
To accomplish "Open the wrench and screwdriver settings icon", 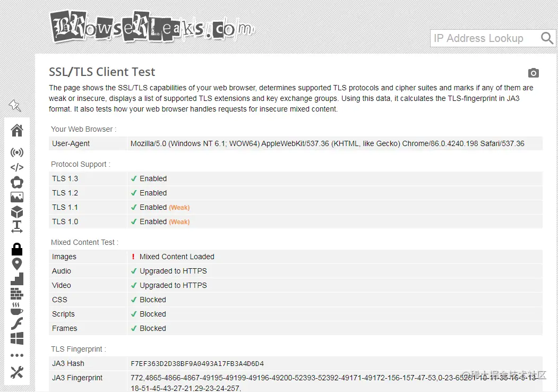I will click(17, 372).
